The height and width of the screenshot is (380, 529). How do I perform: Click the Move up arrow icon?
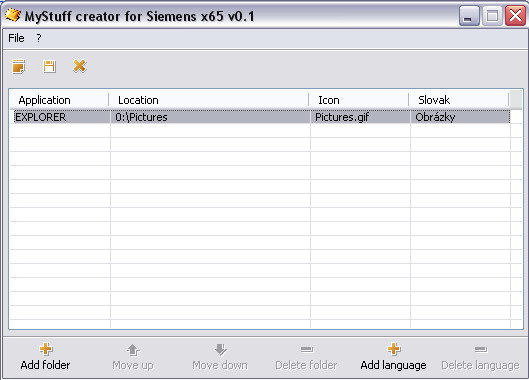pos(133,350)
